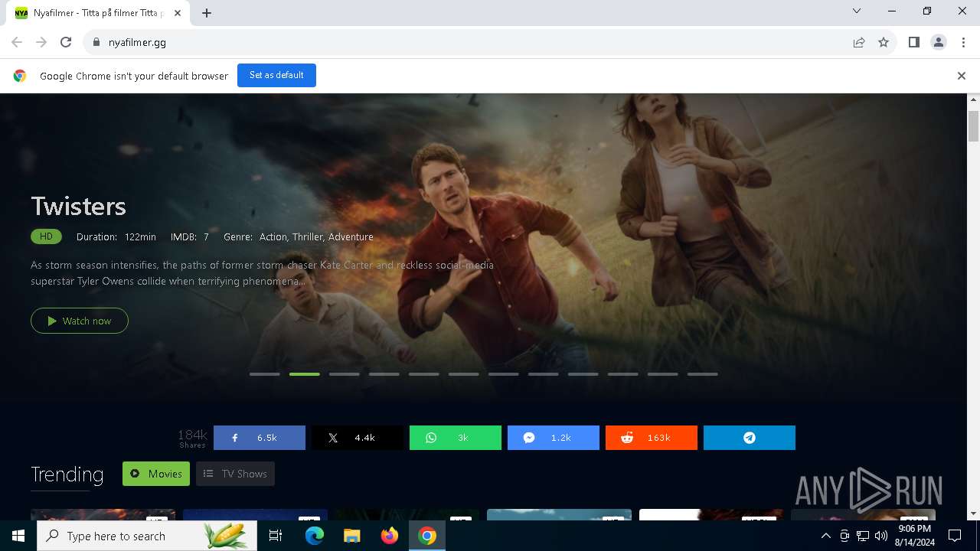980x551 pixels.
Task: Watch Twisters now
Action: 80,321
